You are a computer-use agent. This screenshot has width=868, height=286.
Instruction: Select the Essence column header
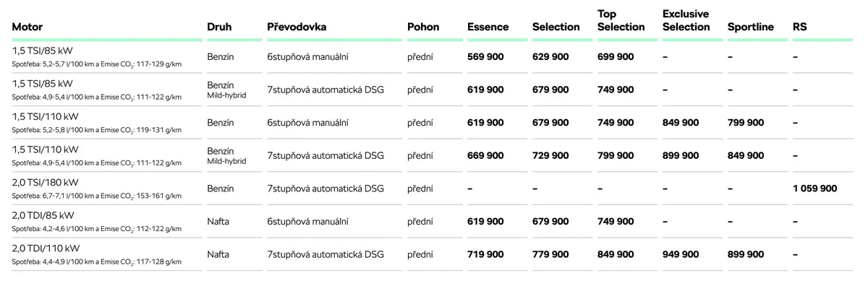coord(488,27)
